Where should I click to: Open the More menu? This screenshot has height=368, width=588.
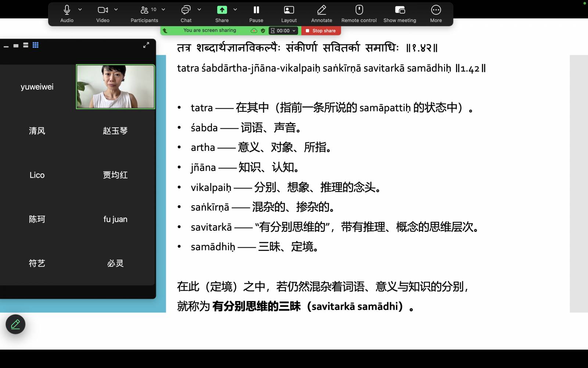(436, 10)
